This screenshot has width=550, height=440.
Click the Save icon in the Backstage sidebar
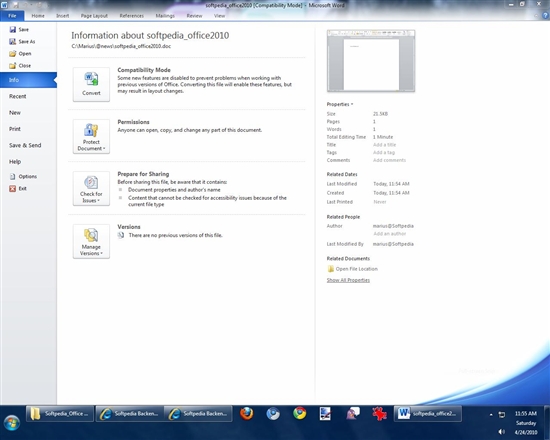[x=13, y=29]
